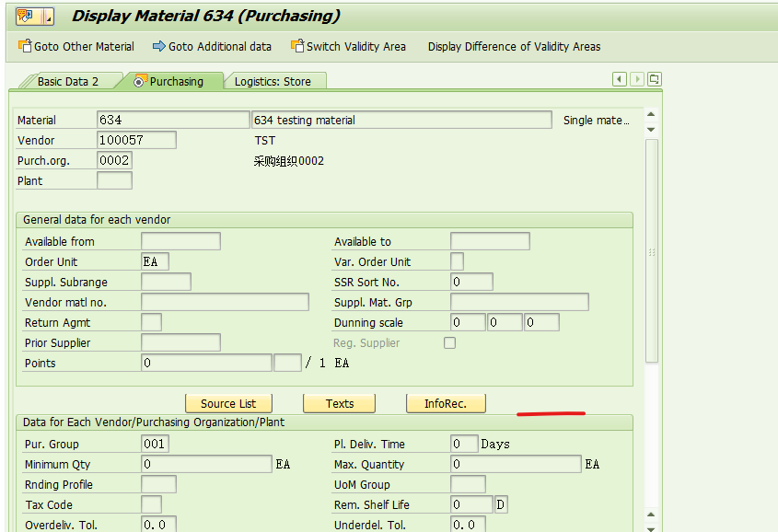This screenshot has height=532, width=778.
Task: Click the Material number field 634
Action: click(x=173, y=120)
